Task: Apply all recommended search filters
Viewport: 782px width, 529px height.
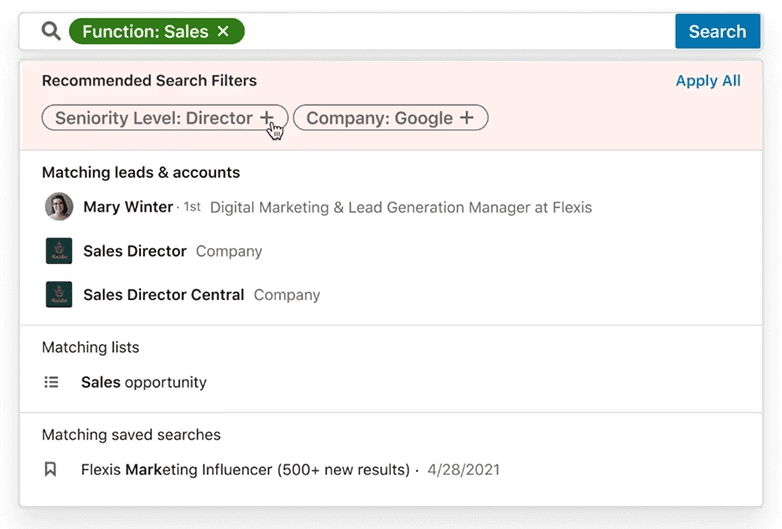Action: pyautogui.click(x=708, y=81)
